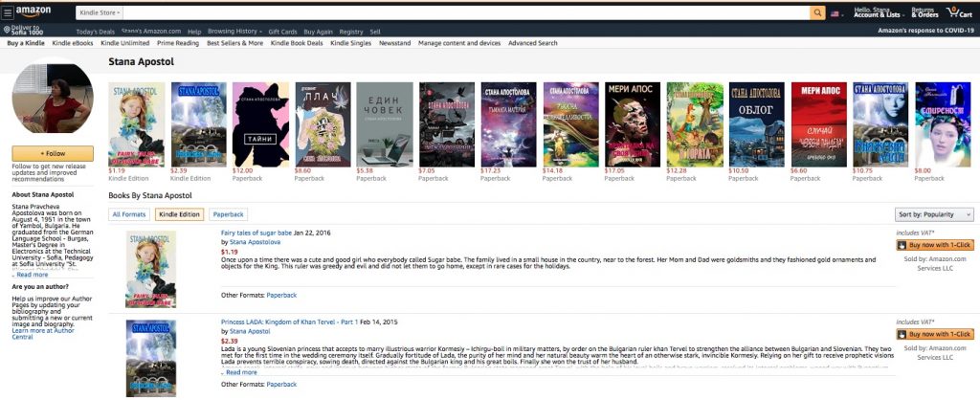
Task: Go to Today's Deals
Action: tap(96, 32)
